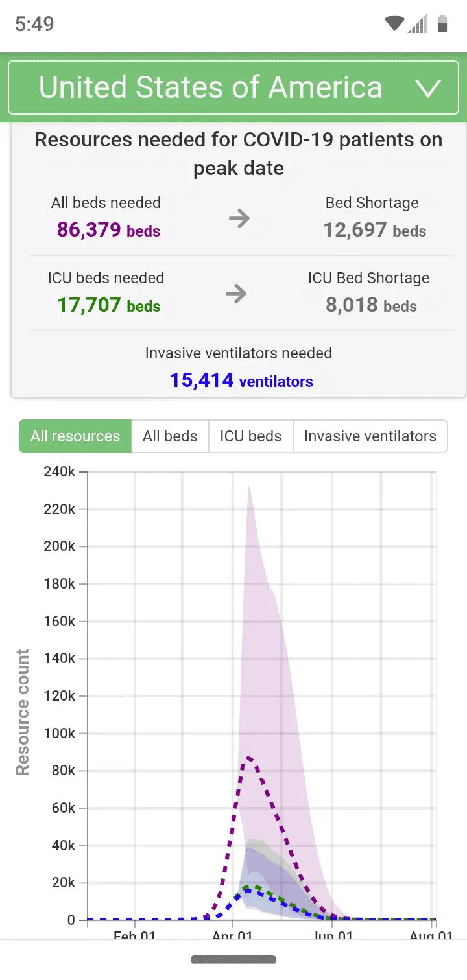Viewport: 467px width, 980px height.
Task: Tap the home gesture bar at bottom
Action: click(x=233, y=959)
